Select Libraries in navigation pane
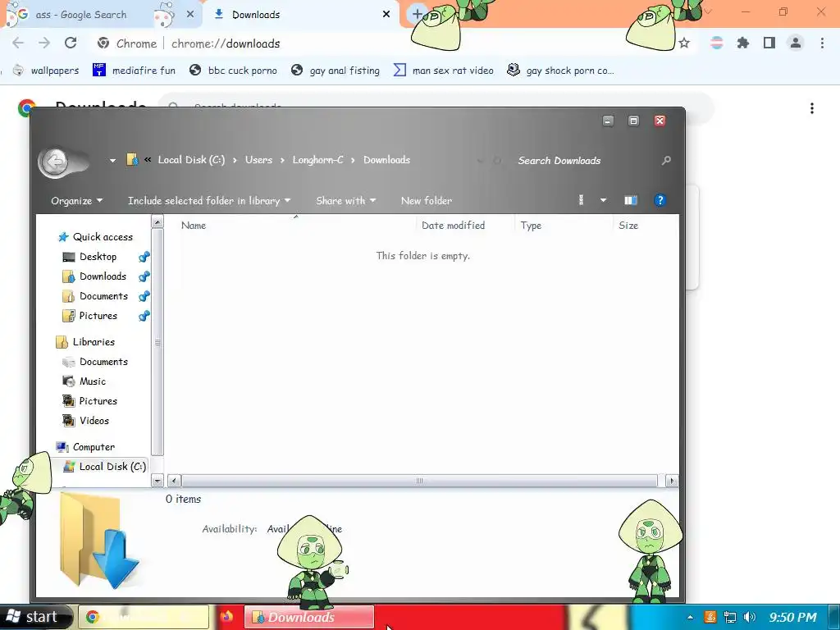 pos(85,342)
